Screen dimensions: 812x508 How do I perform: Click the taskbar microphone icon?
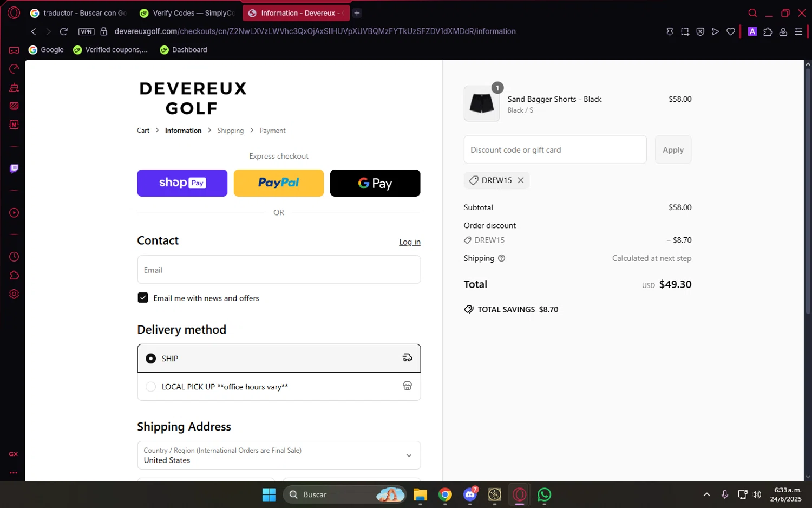click(725, 494)
